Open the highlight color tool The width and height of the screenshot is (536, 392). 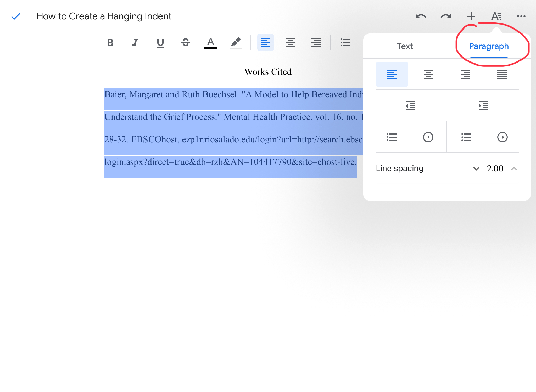[236, 43]
